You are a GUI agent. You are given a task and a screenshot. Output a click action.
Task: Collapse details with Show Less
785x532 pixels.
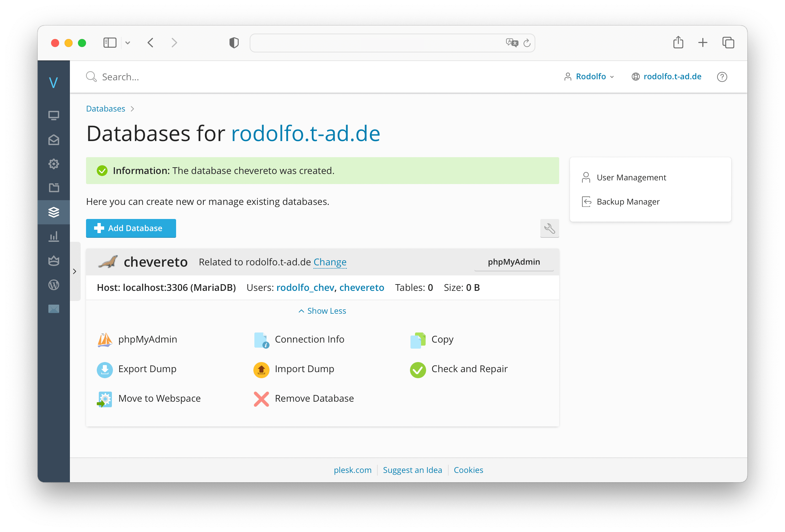tap(322, 311)
